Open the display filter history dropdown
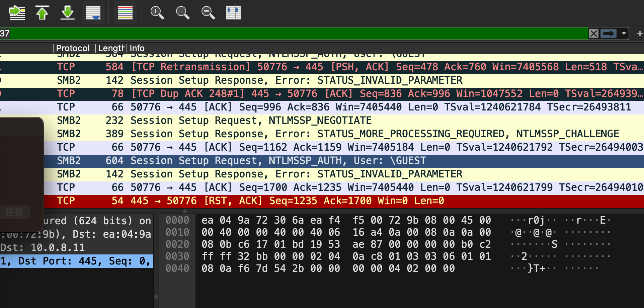 coord(624,33)
